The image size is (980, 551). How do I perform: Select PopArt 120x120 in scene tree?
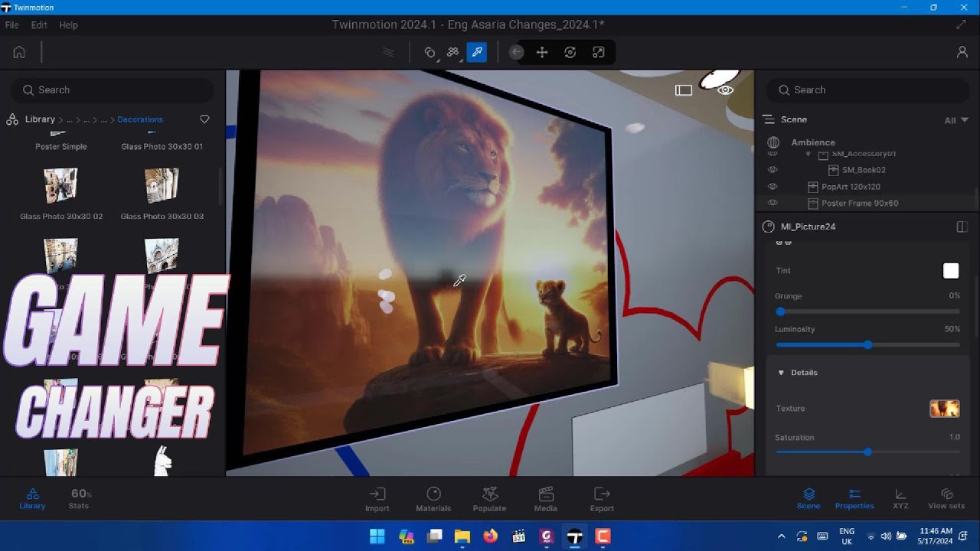(x=851, y=187)
